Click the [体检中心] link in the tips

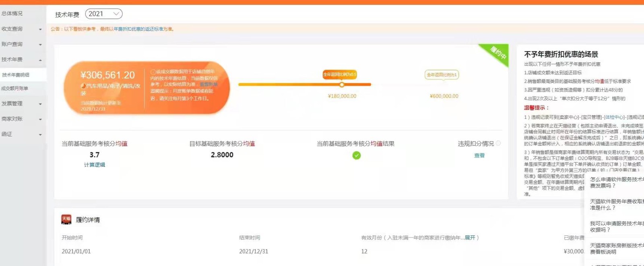614,117
